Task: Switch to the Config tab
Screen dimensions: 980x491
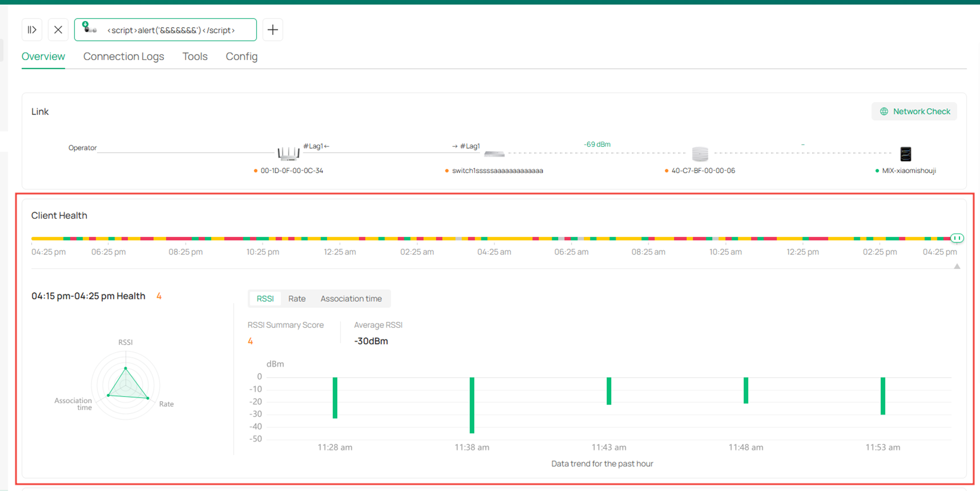Action: coord(241,56)
